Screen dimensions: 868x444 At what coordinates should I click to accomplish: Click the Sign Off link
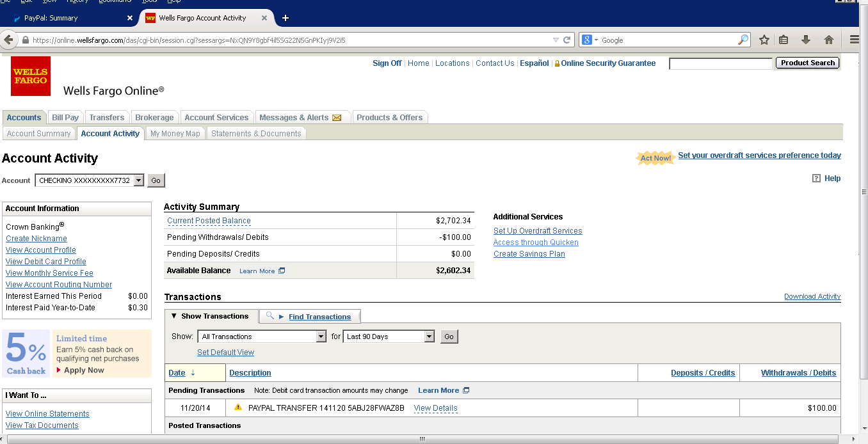coord(387,63)
